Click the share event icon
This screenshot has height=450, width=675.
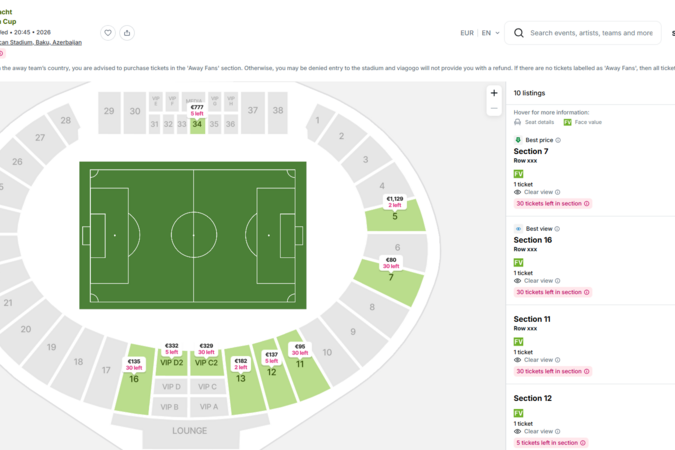[x=127, y=33]
